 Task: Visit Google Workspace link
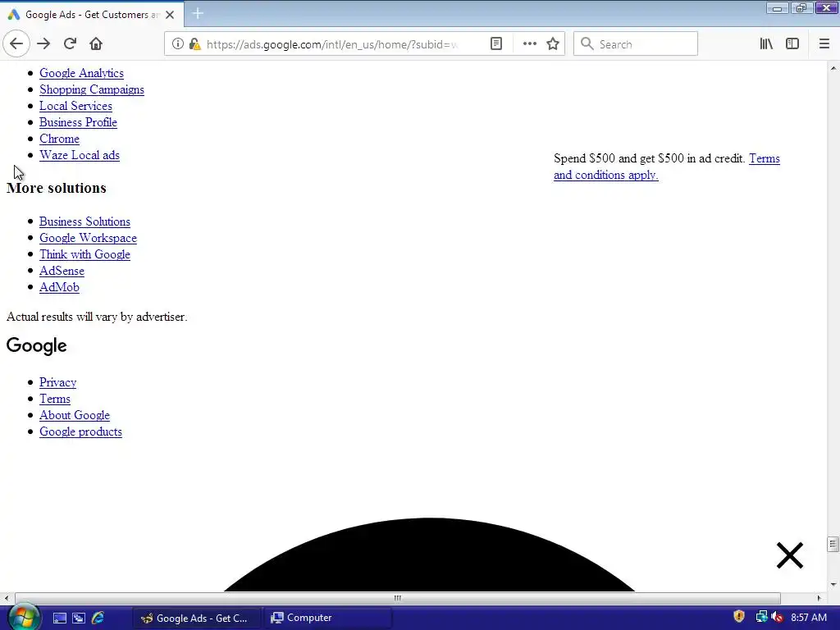point(88,238)
